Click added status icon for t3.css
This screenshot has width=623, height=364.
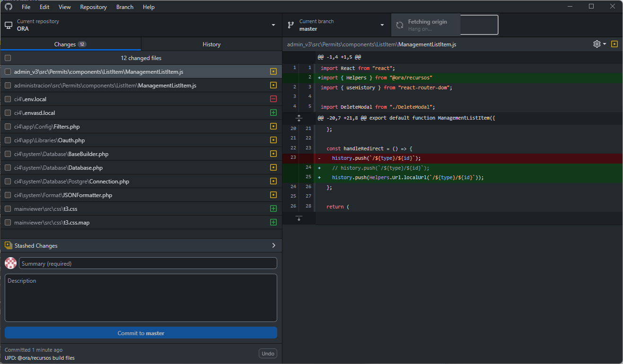(273, 208)
